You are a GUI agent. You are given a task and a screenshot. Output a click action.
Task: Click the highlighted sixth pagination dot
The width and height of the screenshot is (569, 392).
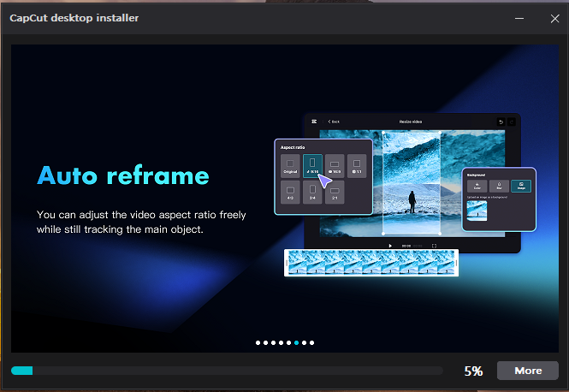[296, 342]
